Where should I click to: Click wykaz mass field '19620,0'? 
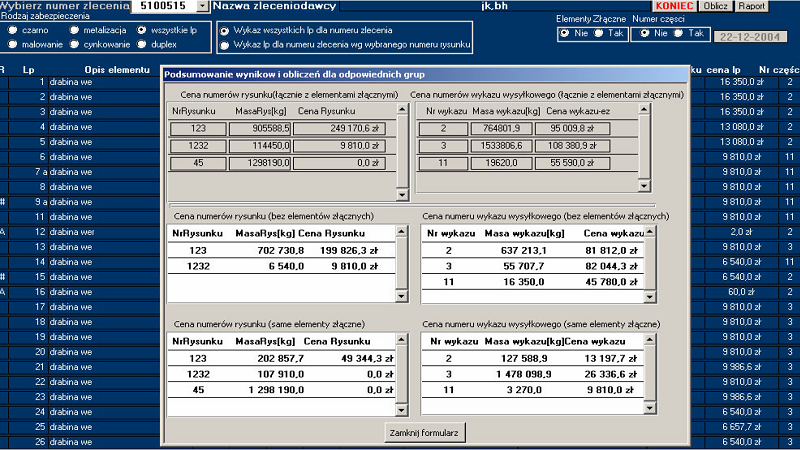click(501, 163)
